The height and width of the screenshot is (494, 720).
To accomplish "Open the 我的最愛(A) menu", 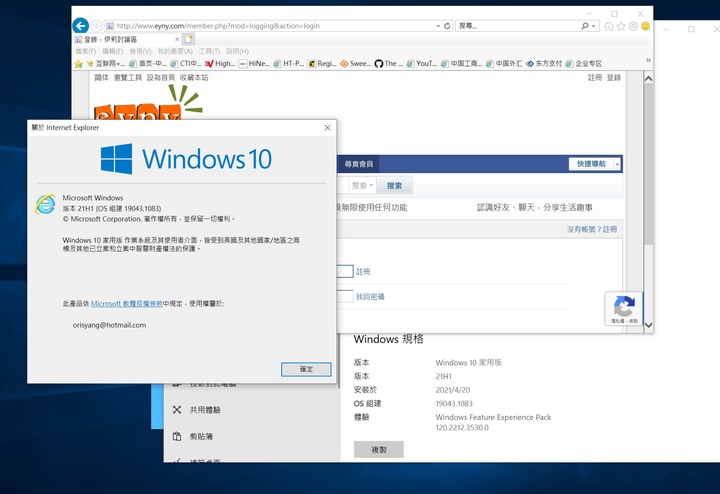I will 175,51.
